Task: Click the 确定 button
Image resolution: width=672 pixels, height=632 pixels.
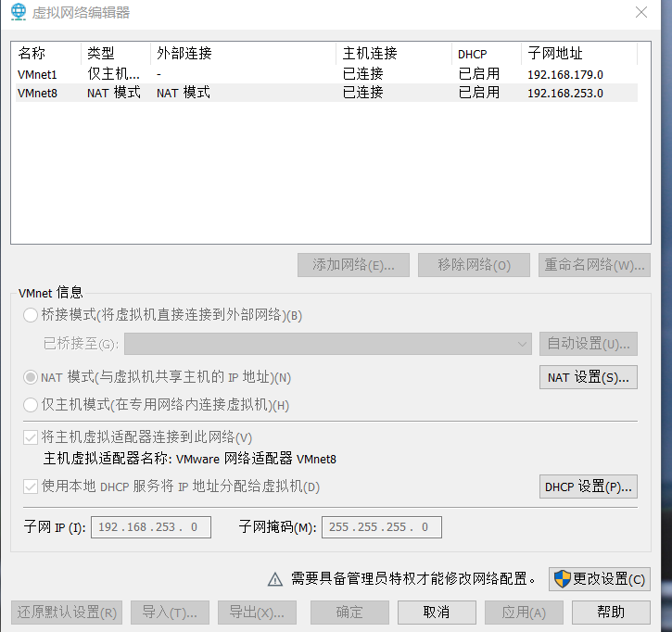Action: (x=349, y=613)
